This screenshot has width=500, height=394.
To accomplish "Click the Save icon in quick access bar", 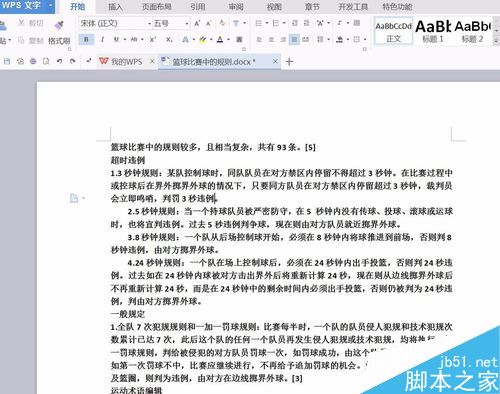I will coord(7,61).
